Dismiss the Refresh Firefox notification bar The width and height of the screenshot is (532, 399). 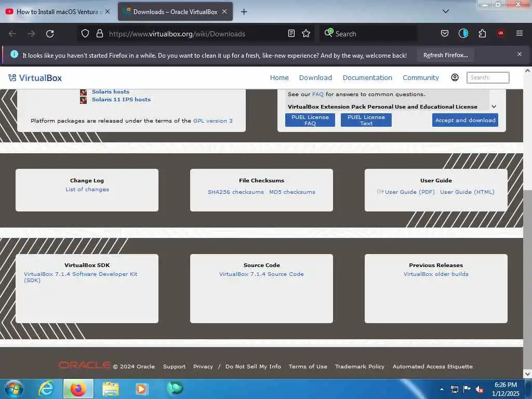pyautogui.click(x=520, y=54)
